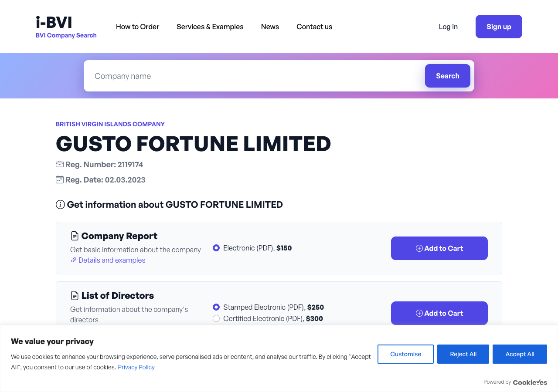Select Stamped Electronic (PDF) $250 option
This screenshot has width=558, height=392.
216,307
